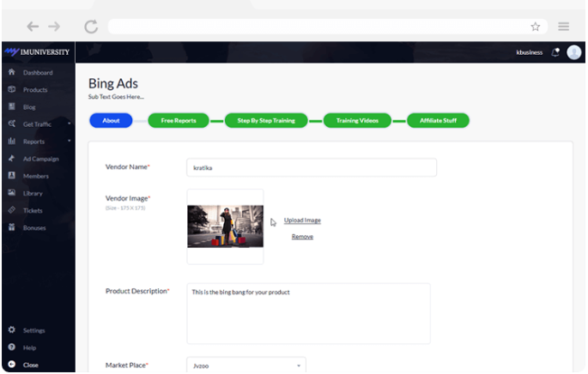Click the Help question mark icon
This screenshot has height=374, width=588.
point(12,347)
